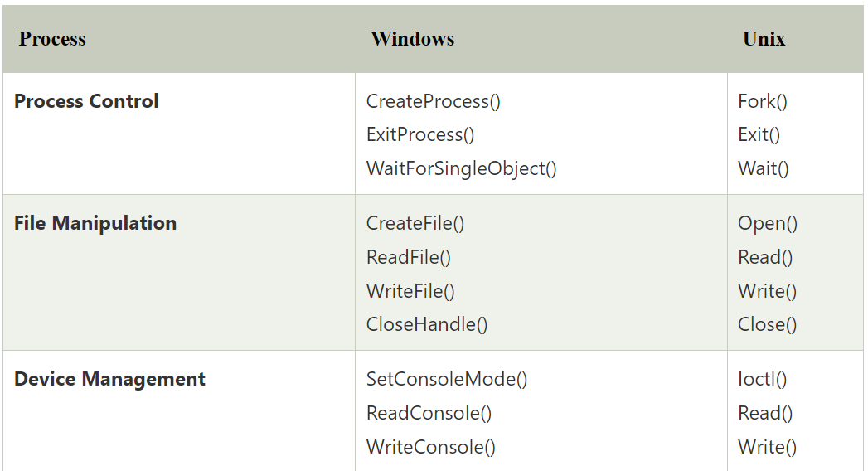
Task: Click the ExitProcess() entry
Action: (420, 134)
